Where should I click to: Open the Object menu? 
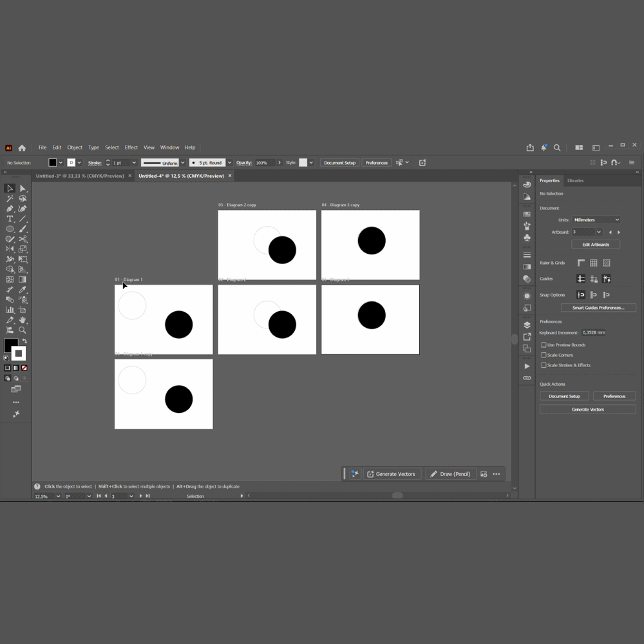75,147
